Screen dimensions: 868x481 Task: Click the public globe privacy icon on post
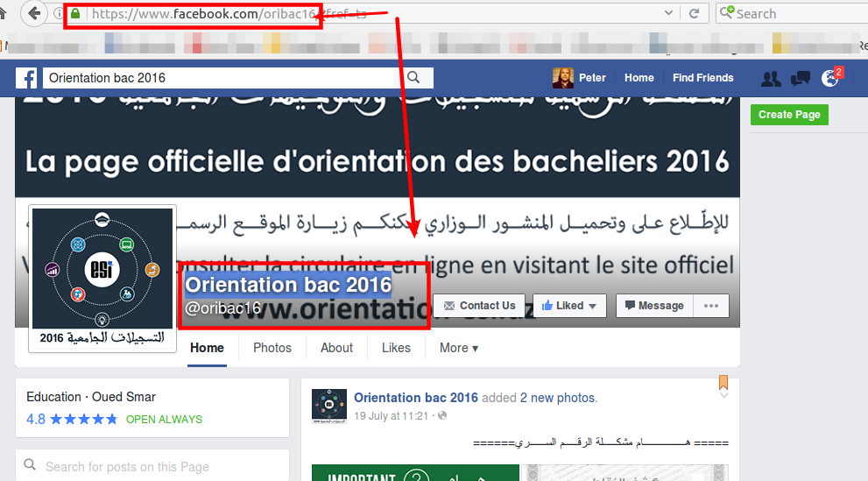(441, 415)
